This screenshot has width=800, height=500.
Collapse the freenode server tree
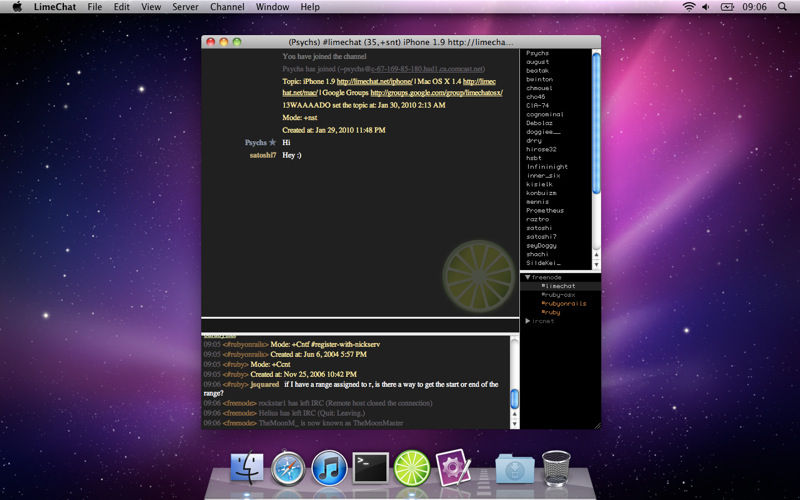528,277
